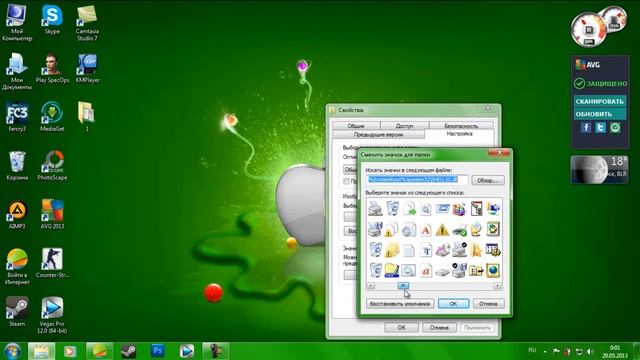
Task: Open the Start menu orb
Action: (x=12, y=351)
